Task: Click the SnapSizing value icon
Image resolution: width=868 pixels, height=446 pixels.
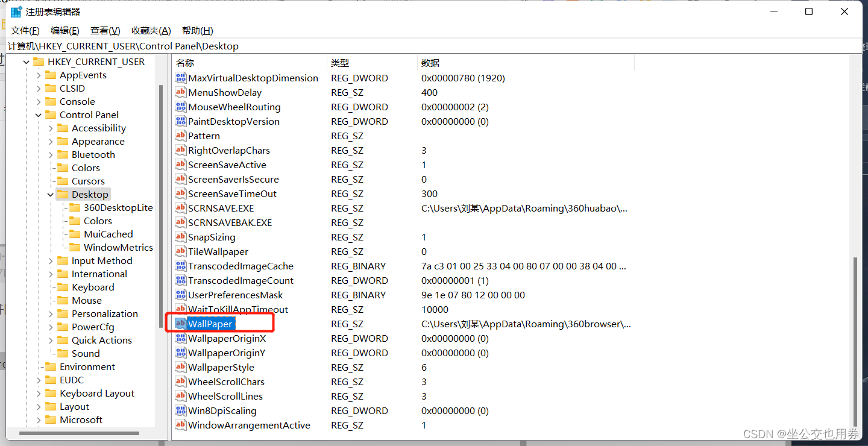Action: (x=180, y=237)
